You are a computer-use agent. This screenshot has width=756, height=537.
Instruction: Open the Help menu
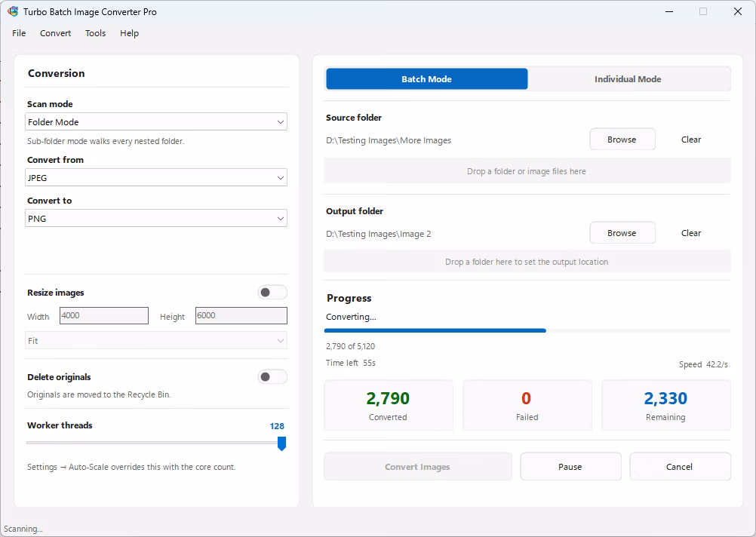pos(129,33)
